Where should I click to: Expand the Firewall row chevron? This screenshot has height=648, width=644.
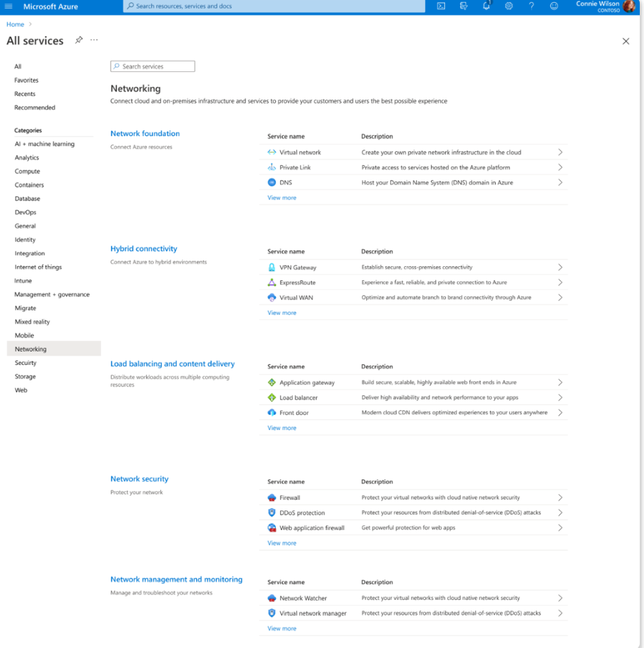560,498
